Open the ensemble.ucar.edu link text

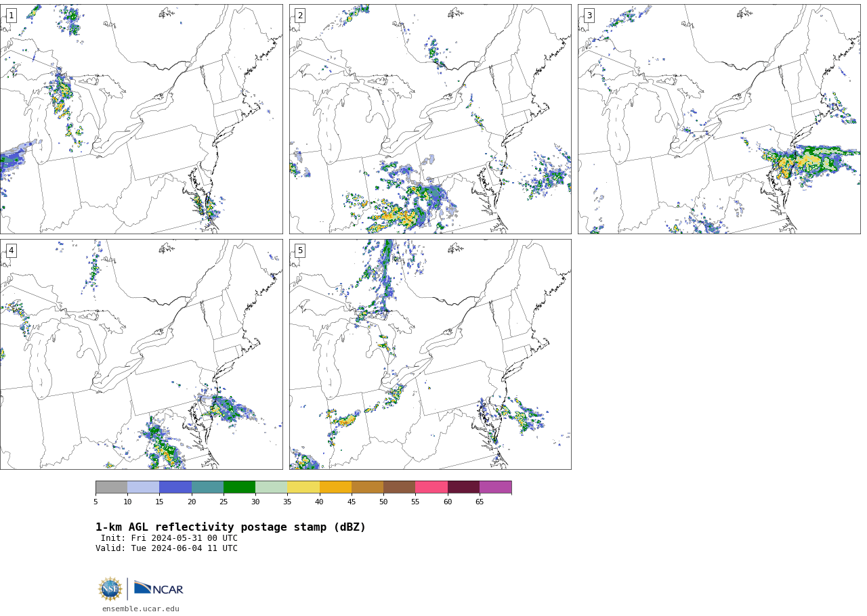(141, 609)
